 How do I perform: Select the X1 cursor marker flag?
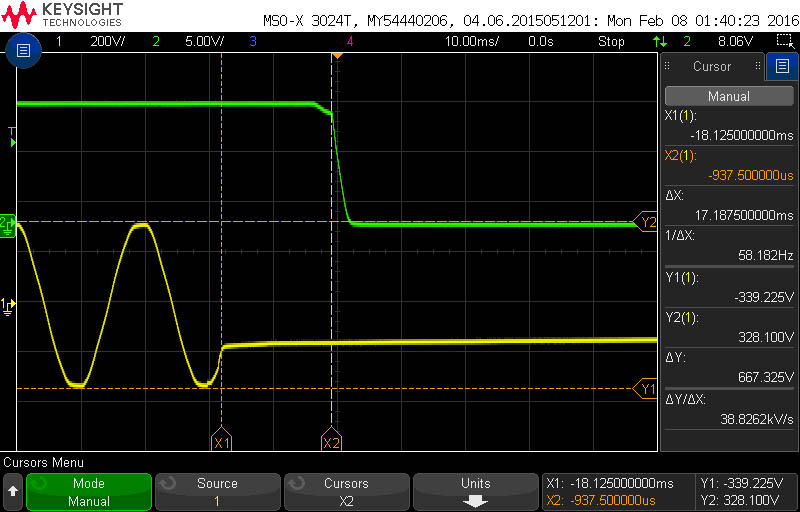coord(221,439)
